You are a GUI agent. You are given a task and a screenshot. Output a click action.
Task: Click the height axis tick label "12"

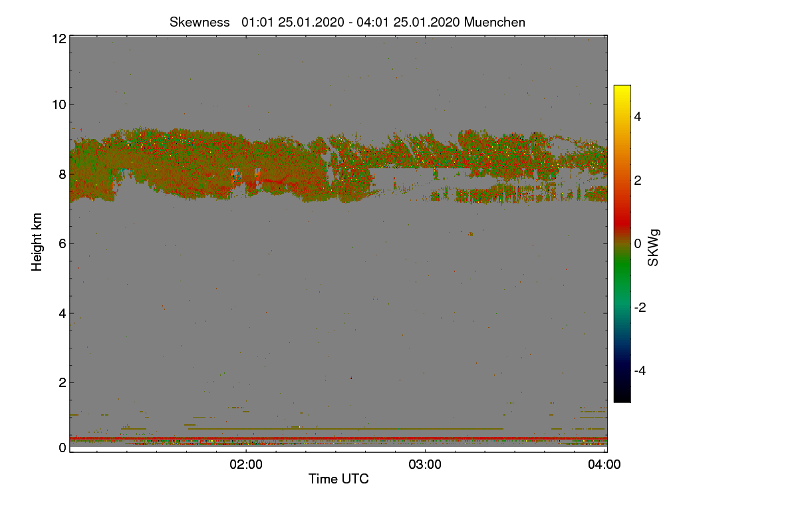[59, 39]
